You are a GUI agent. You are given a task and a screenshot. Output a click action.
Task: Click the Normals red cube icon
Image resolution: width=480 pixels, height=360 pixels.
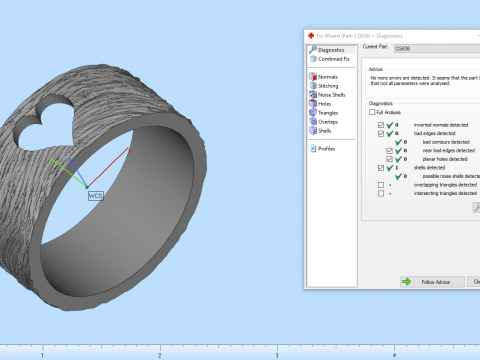pyautogui.click(x=313, y=77)
